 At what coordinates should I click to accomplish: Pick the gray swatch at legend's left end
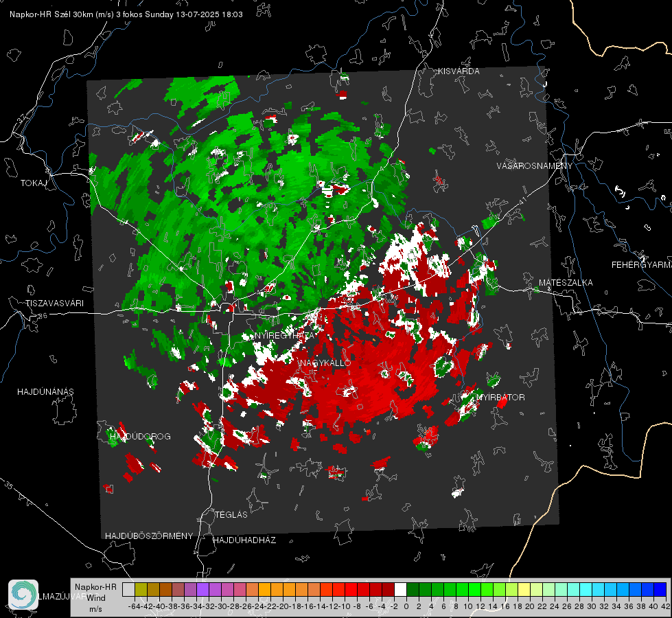tap(128, 589)
